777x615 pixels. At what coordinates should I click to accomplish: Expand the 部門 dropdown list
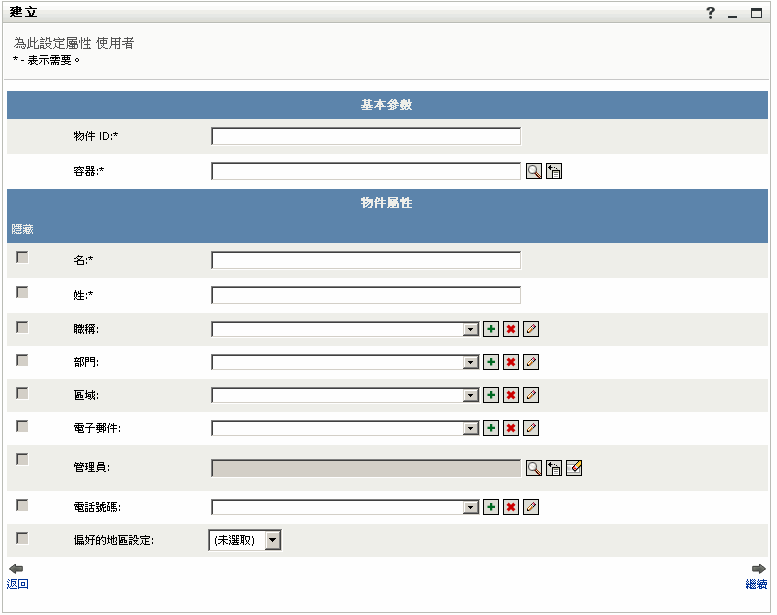(x=470, y=363)
